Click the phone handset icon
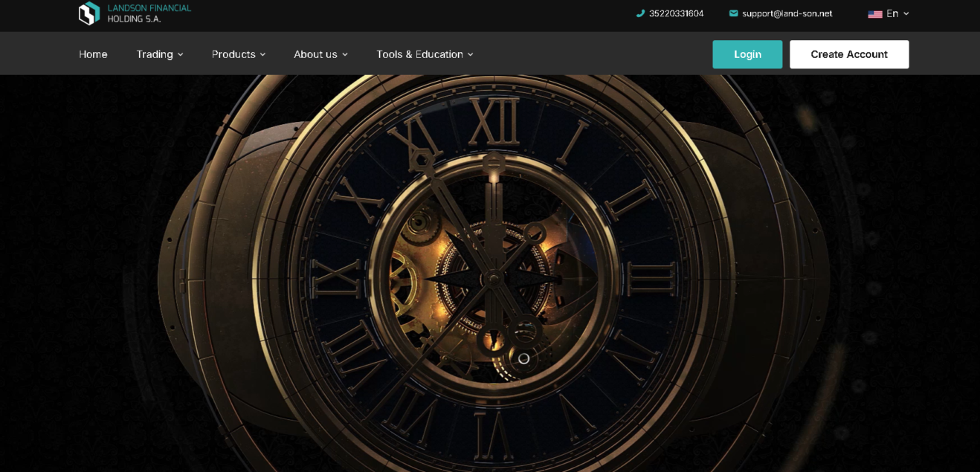980x472 pixels. [x=640, y=13]
